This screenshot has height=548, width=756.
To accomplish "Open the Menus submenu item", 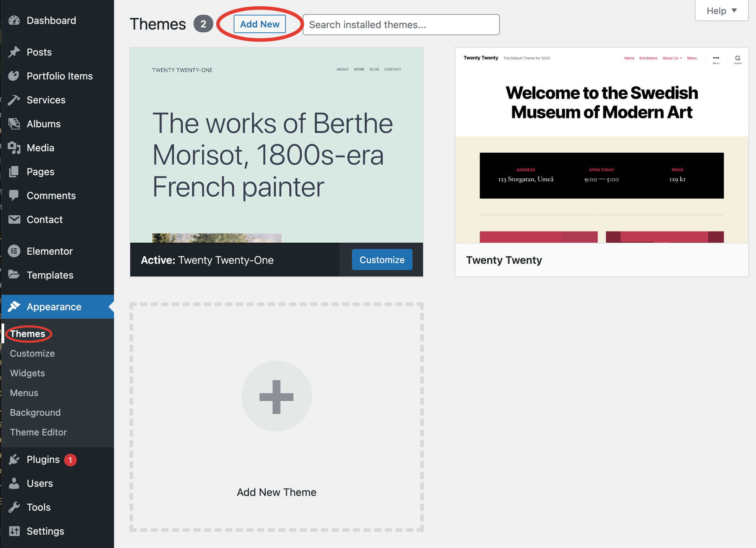I will click(x=24, y=393).
